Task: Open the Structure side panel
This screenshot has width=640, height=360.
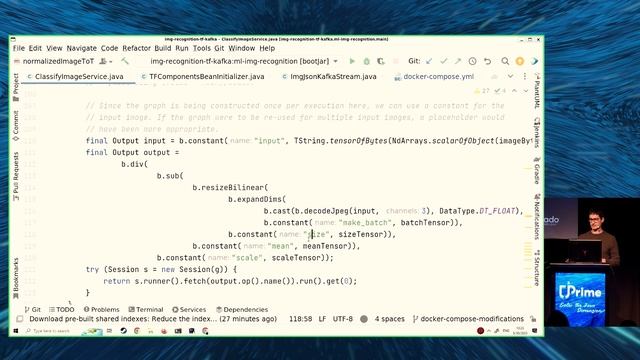Action: tap(537, 268)
